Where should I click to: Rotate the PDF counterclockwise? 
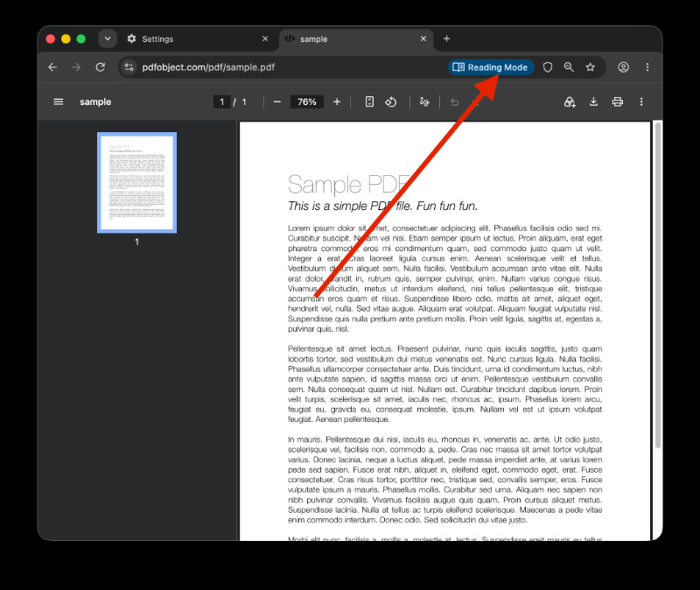pos(390,102)
